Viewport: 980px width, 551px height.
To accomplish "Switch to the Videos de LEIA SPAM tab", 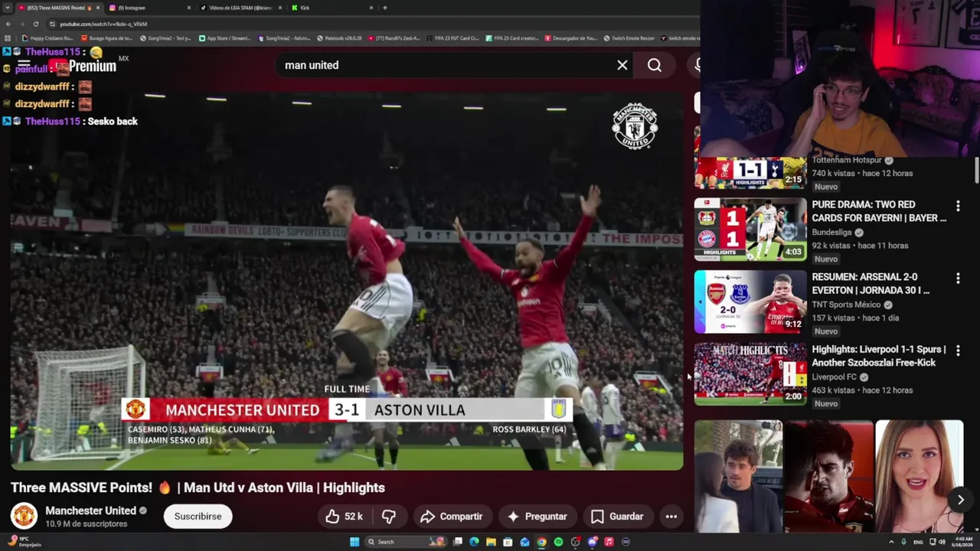I will (240, 8).
